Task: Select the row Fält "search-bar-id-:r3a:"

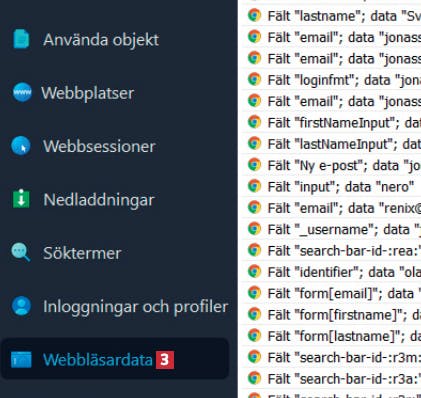Action: pyautogui.click(x=331, y=378)
